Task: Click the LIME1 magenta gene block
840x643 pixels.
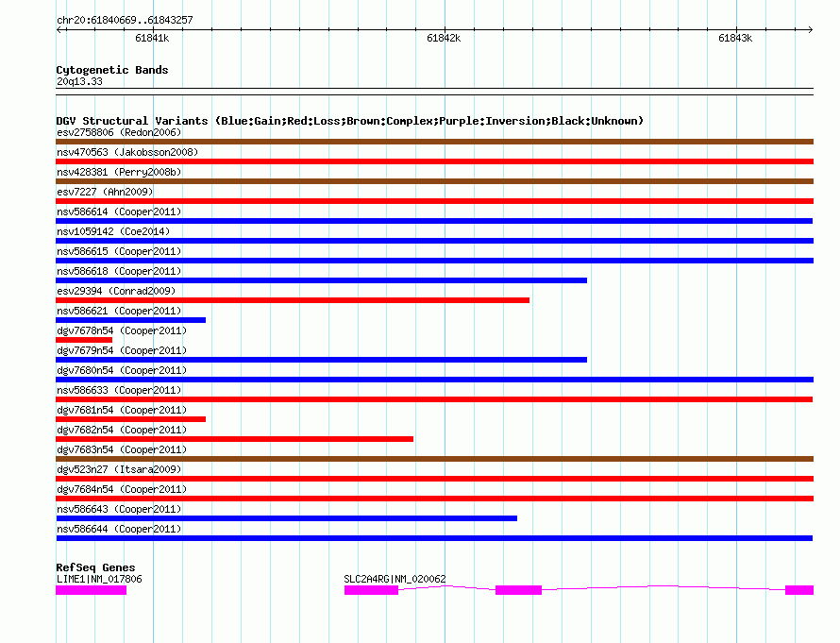Action: (91, 590)
